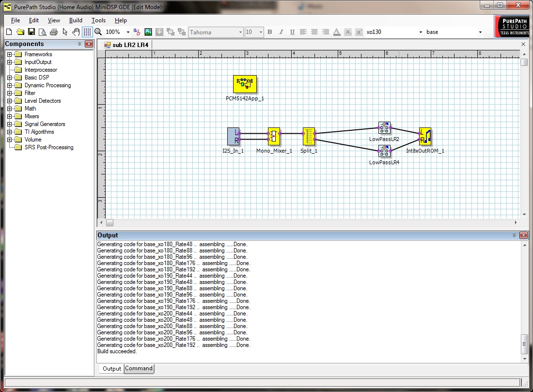This screenshot has width=533, height=392.
Task: Select the Interprocessor tree item
Action: click(x=41, y=70)
